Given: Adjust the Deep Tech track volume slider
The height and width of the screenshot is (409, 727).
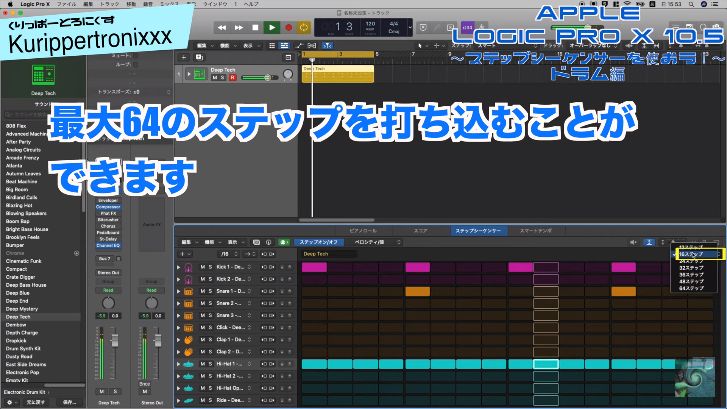Looking at the screenshot, I should [260, 77].
